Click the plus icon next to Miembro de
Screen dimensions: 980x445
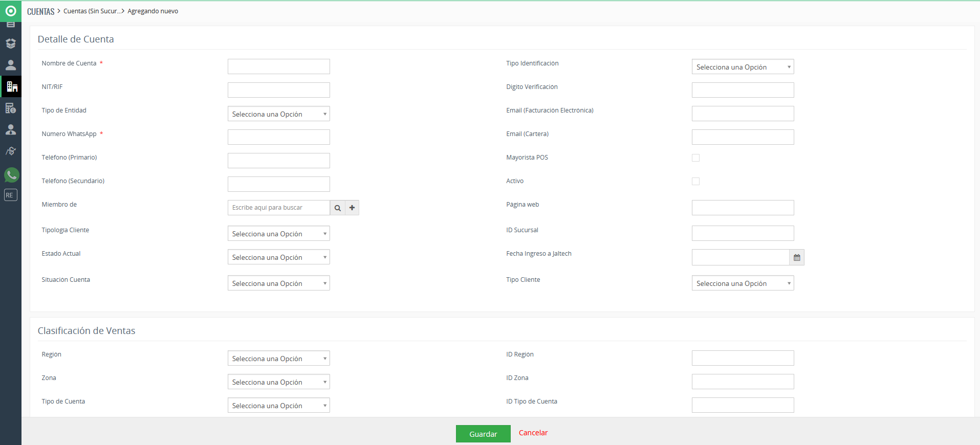[x=352, y=208]
